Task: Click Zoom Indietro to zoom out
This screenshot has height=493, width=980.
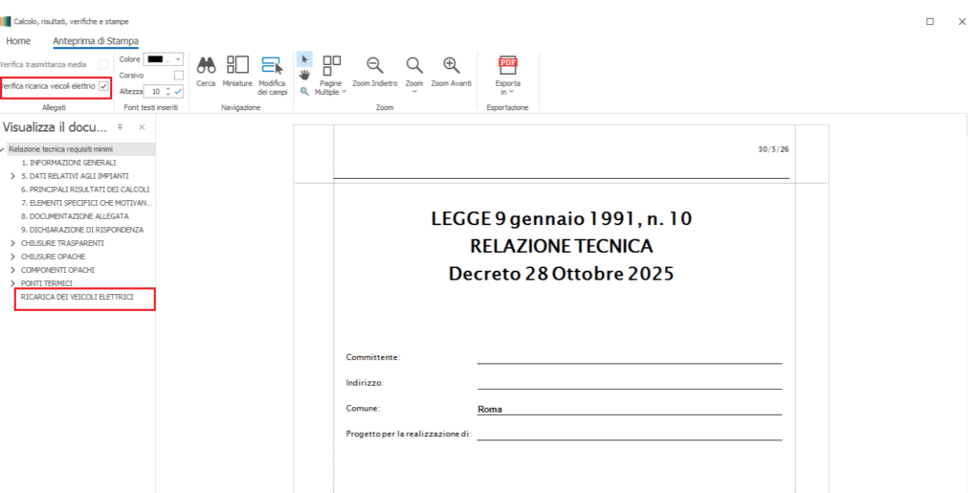Action: (x=374, y=71)
